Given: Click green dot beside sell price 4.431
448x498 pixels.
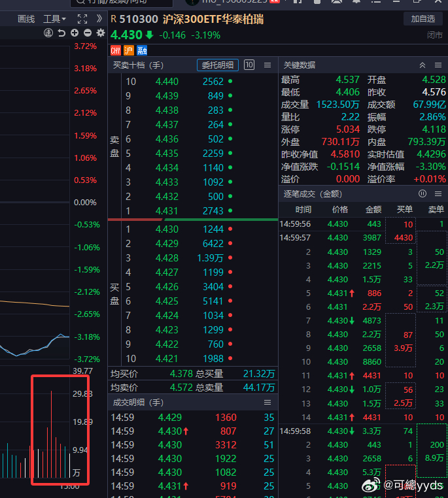Looking at the screenshot, I should (x=230, y=210).
